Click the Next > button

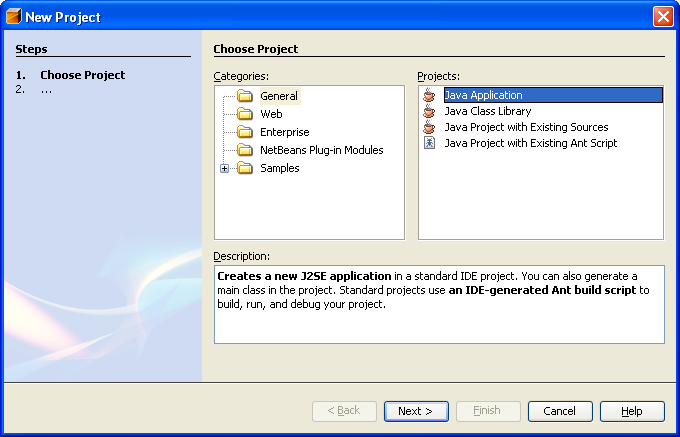tap(416, 411)
